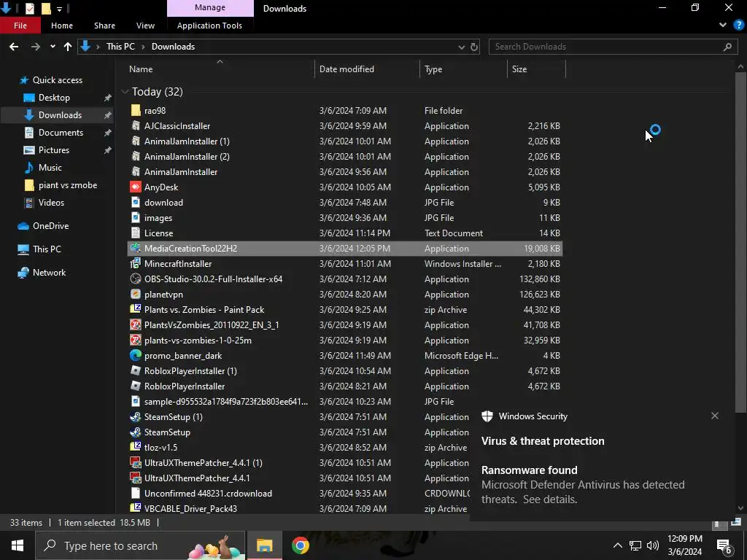Open Windows Start menu
This screenshot has width=747, height=560.
[x=18, y=545]
